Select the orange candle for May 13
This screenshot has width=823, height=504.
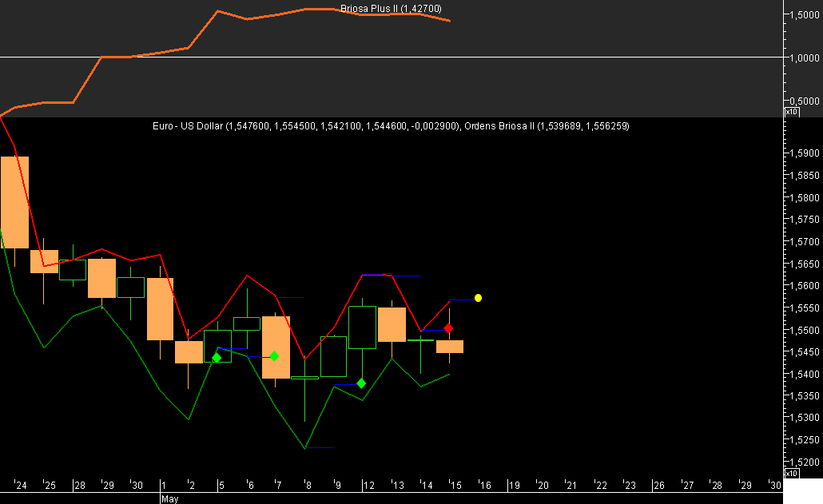pos(392,324)
